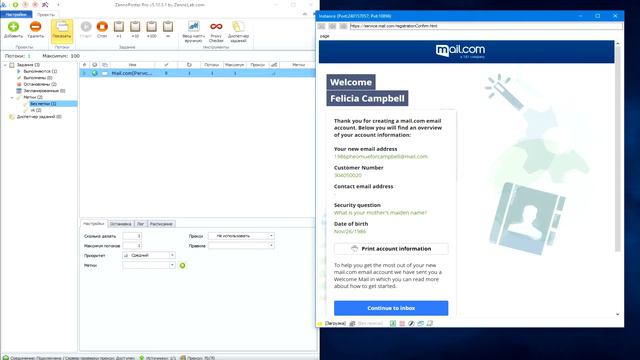
Task: Select the page tab in Instance window
Action: tap(324, 36)
